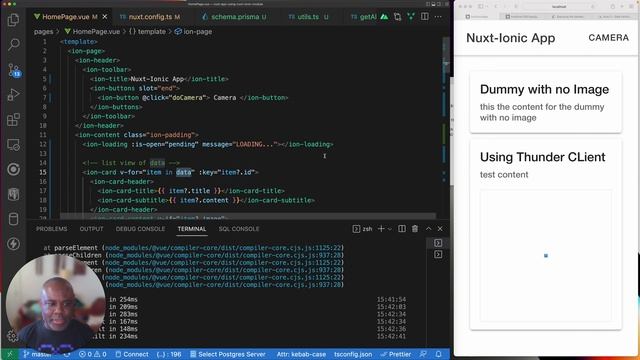Close the HomePage.vue tab
Viewport: 640px width, 360px height.
(x=105, y=17)
